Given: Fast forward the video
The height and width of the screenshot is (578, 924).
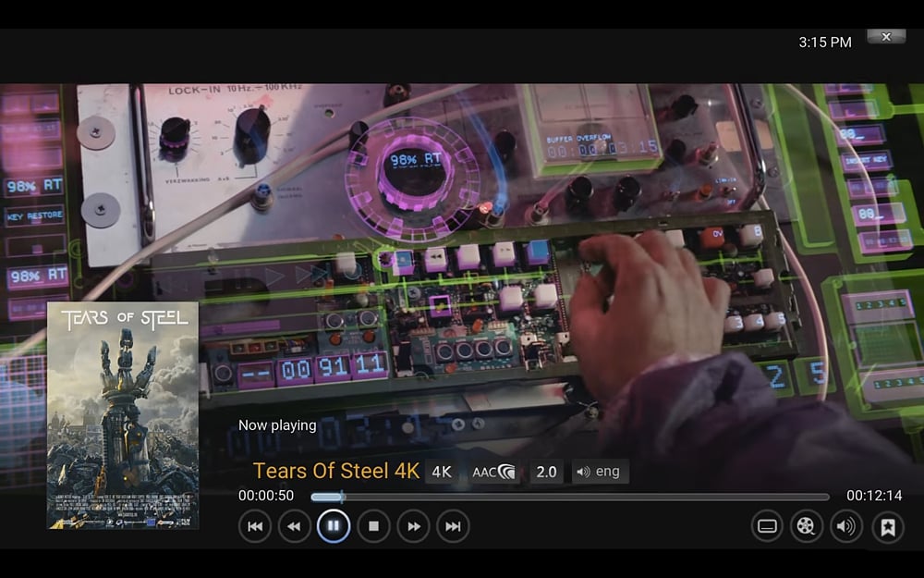Looking at the screenshot, I should point(414,526).
